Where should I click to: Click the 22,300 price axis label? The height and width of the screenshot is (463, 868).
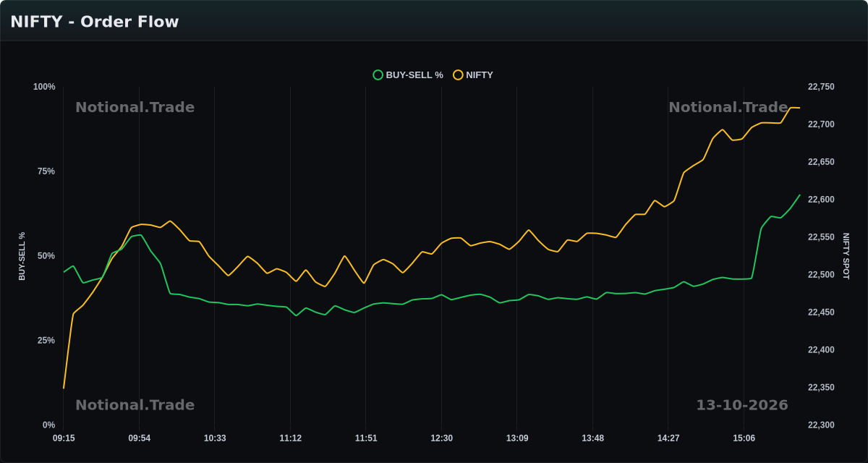pyautogui.click(x=821, y=425)
